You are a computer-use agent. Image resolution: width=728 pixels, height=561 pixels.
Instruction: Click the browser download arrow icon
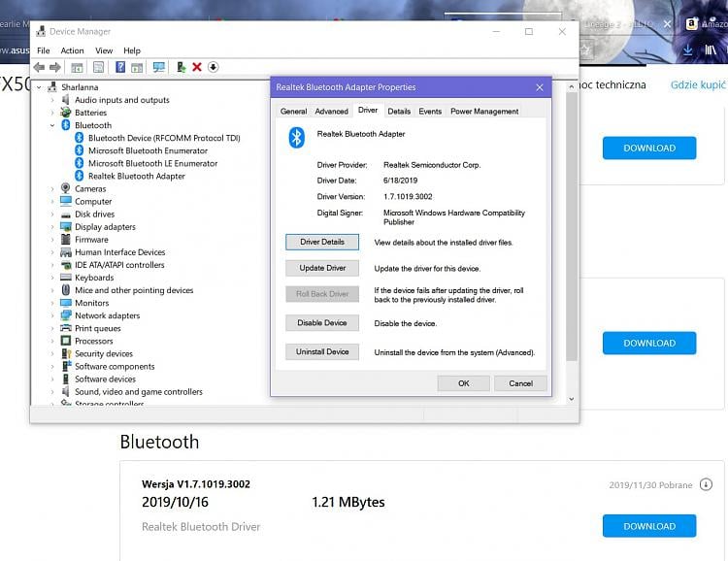pos(687,49)
